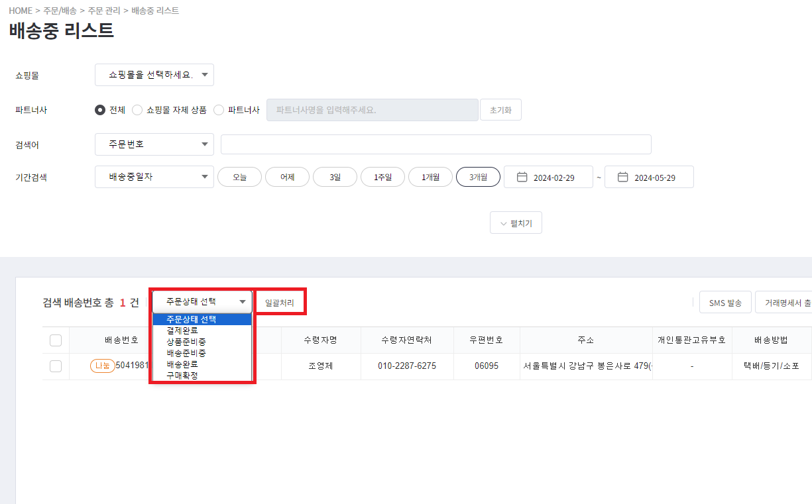Click the 나눔 badge in the row
The image size is (812, 504).
tap(102, 366)
